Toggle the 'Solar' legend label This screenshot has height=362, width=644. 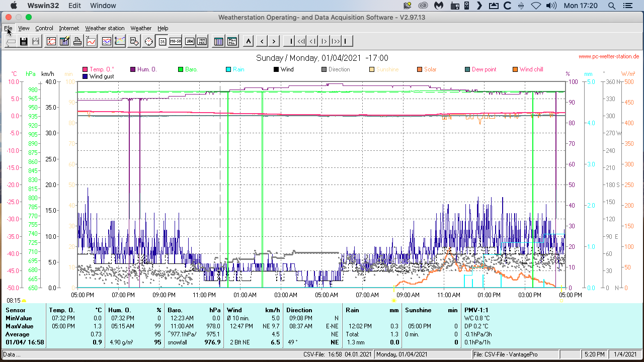tap(430, 69)
